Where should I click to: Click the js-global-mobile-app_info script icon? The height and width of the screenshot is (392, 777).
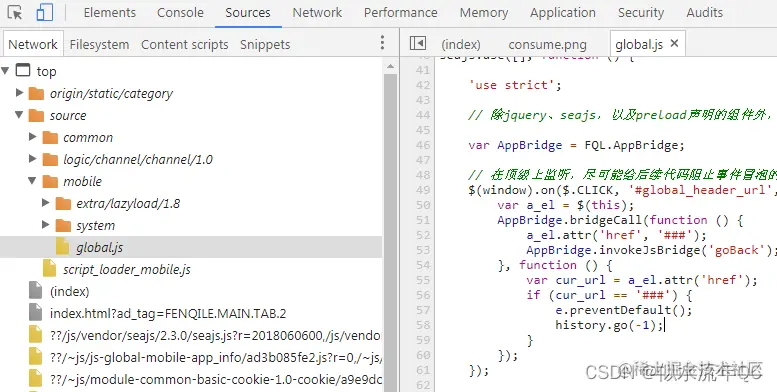coord(36,356)
